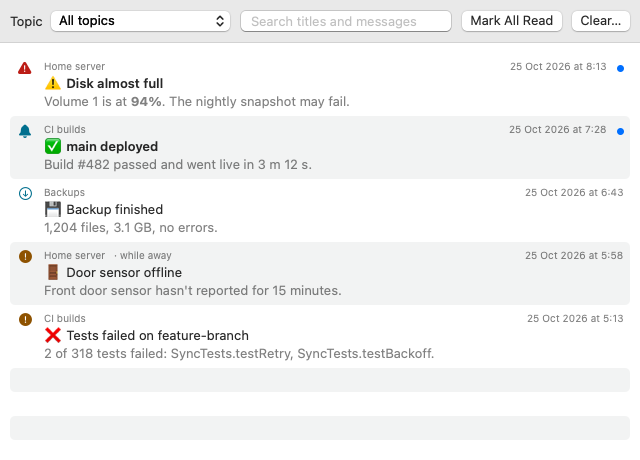
Task: Open the All topics dropdown
Action: pos(140,21)
